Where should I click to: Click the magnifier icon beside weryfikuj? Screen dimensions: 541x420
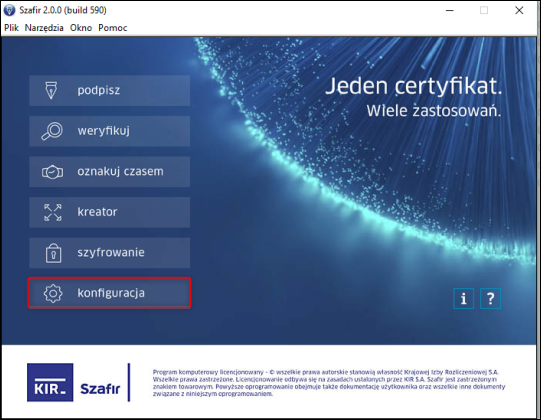(x=52, y=131)
